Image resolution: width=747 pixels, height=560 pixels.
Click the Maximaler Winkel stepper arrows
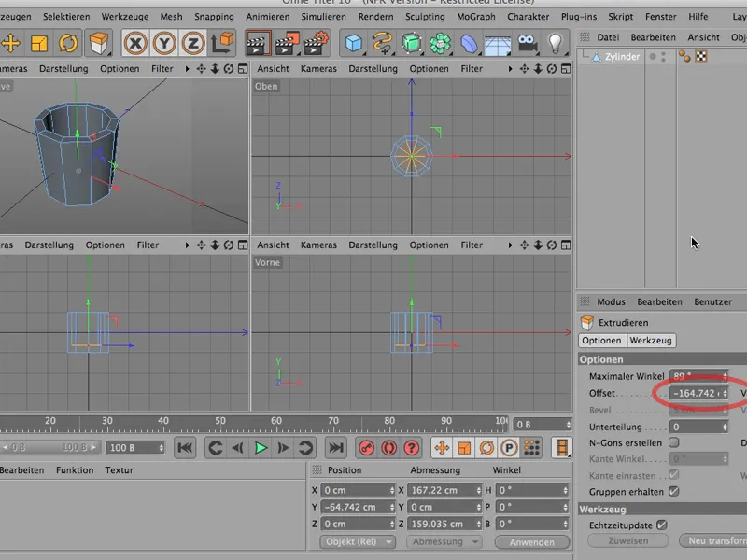(725, 376)
